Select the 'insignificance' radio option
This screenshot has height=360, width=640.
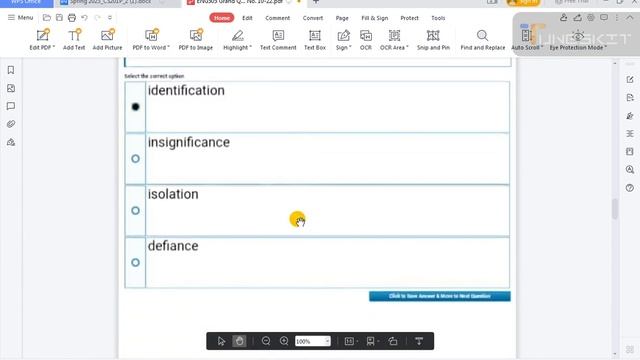pyautogui.click(x=136, y=159)
